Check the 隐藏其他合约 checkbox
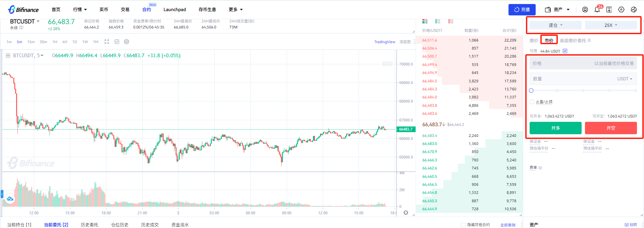The height and width of the screenshot is (228, 644). (x=463, y=225)
